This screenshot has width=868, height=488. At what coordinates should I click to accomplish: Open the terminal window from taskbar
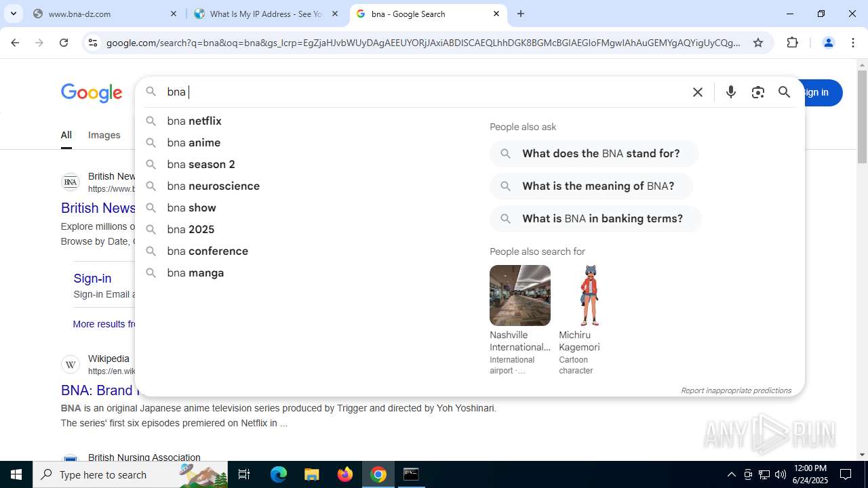(411, 474)
